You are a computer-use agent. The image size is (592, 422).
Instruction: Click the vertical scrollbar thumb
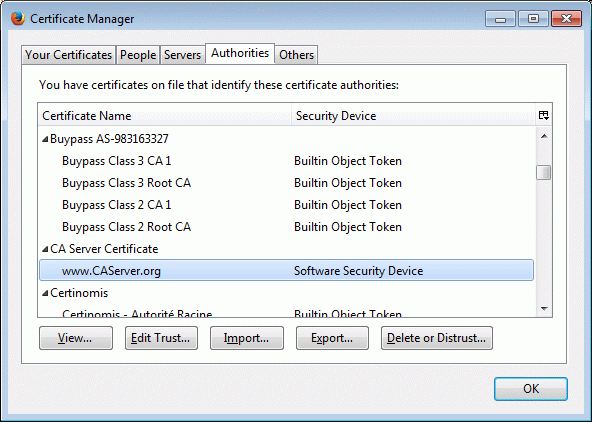(544, 172)
